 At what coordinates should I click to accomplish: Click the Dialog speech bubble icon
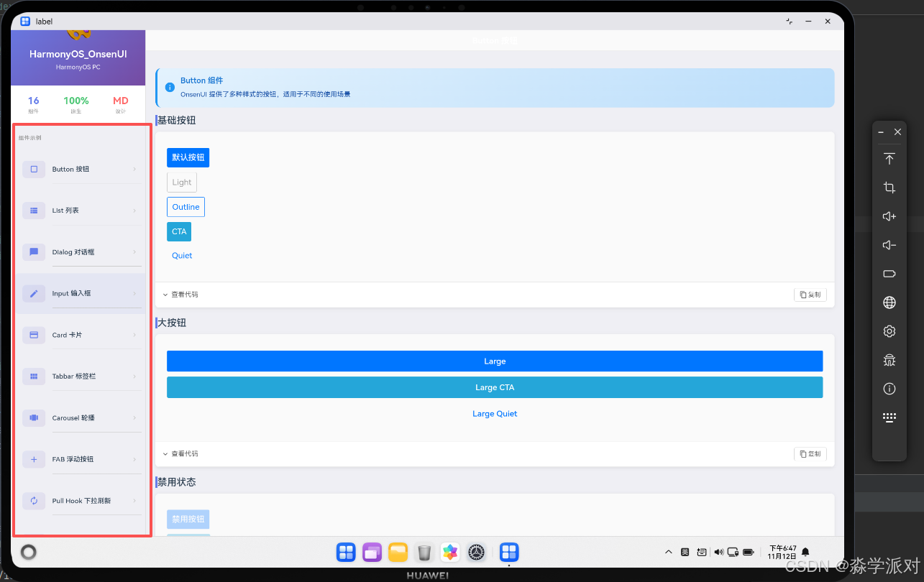point(34,252)
